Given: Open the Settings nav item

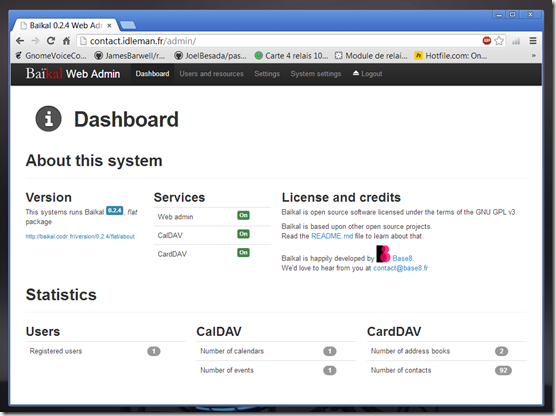Looking at the screenshot, I should tap(267, 74).
